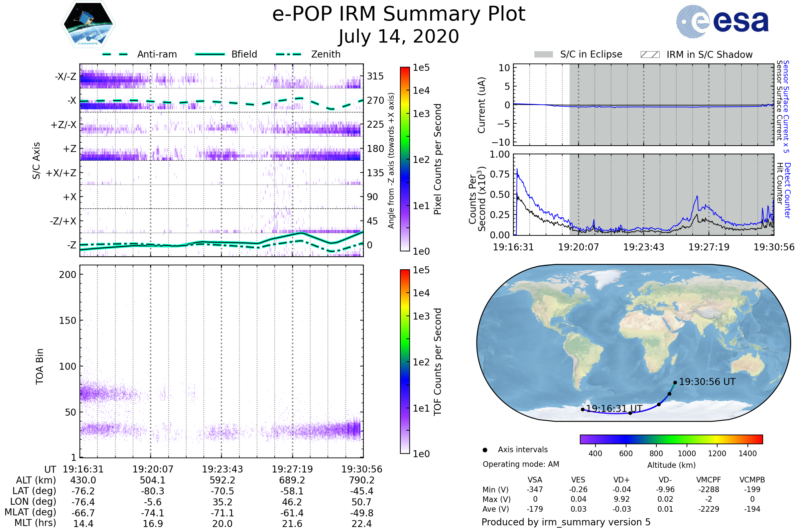This screenshot has width=798, height=532.
Task: Click the Zenith dash-dot legend line
Action: [289, 54]
